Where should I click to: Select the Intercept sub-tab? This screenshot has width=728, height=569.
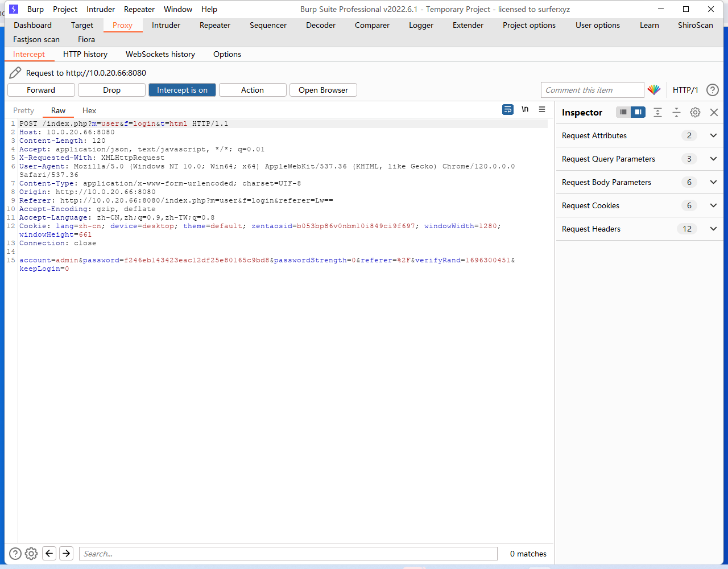coord(29,54)
